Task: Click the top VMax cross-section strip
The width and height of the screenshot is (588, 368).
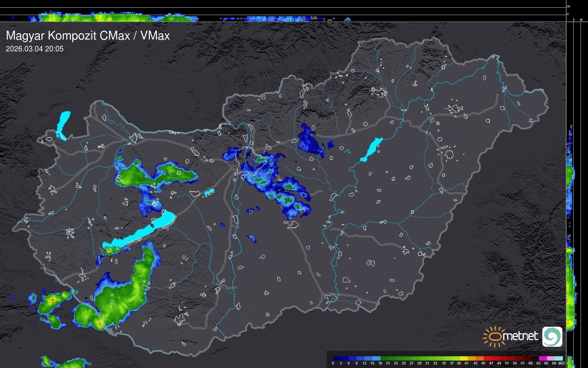Action: [118, 17]
